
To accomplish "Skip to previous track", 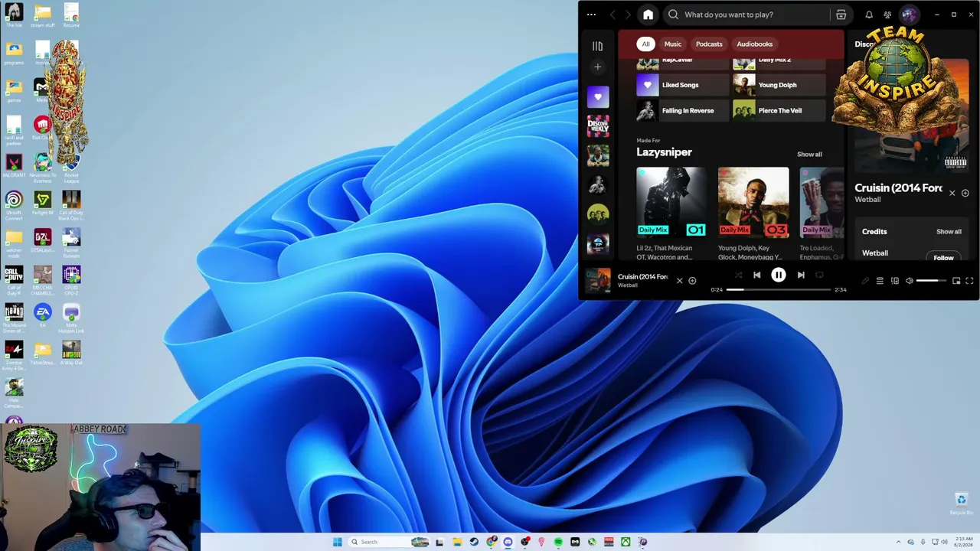I will [757, 275].
